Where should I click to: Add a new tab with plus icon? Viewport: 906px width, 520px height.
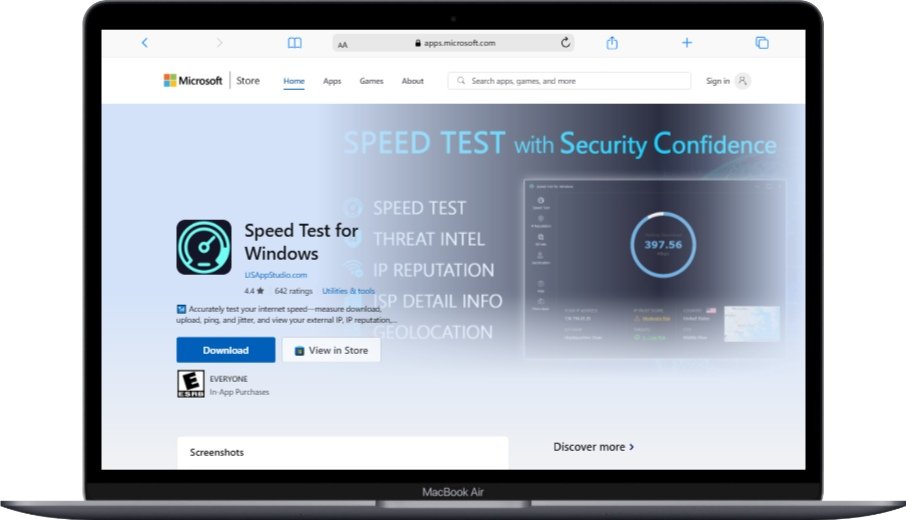point(687,43)
